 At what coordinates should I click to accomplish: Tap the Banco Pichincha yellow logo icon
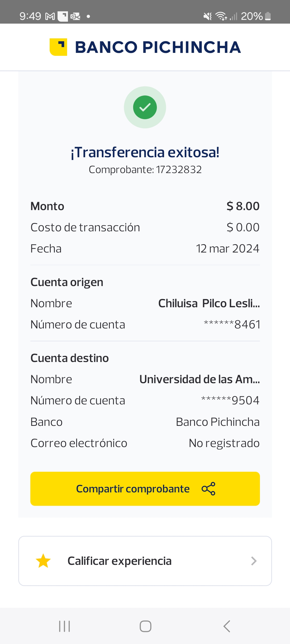tap(58, 47)
